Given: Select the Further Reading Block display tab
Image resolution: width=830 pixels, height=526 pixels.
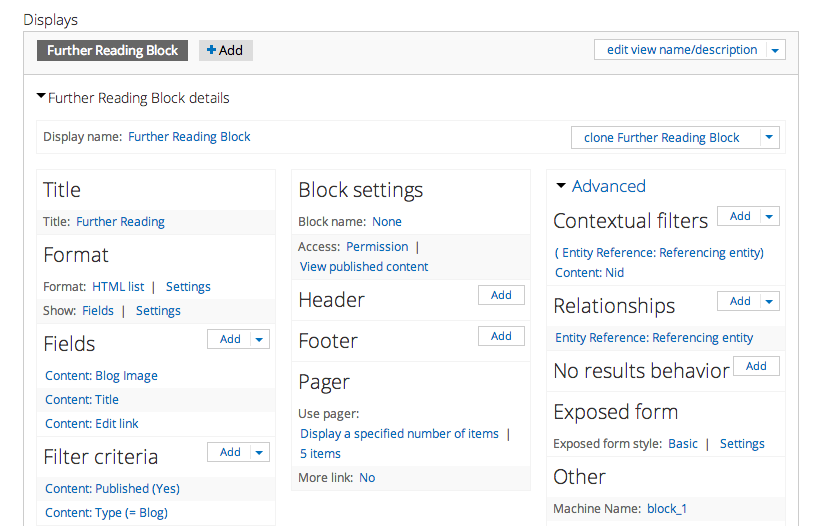Looking at the screenshot, I should tap(112, 50).
